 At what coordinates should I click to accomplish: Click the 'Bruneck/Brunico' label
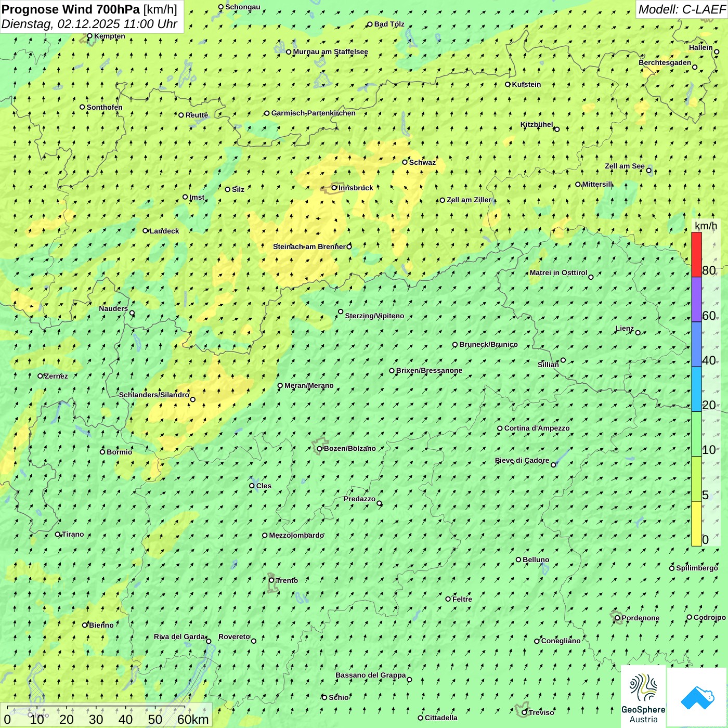pyautogui.click(x=488, y=344)
